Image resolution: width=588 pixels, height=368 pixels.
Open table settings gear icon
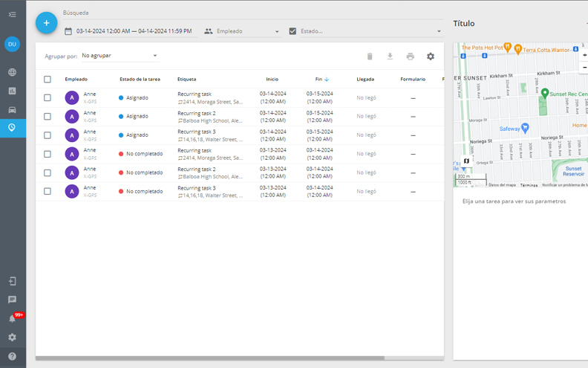[431, 57]
